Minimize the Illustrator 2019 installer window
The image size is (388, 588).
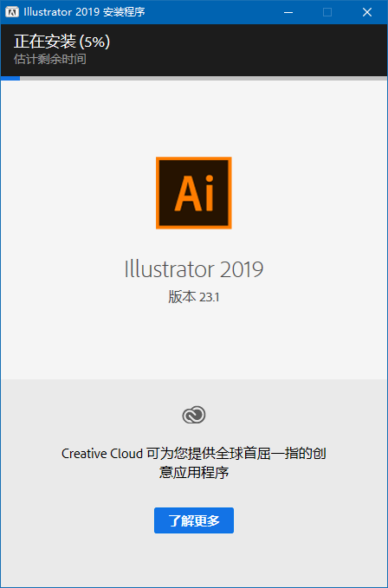click(288, 12)
